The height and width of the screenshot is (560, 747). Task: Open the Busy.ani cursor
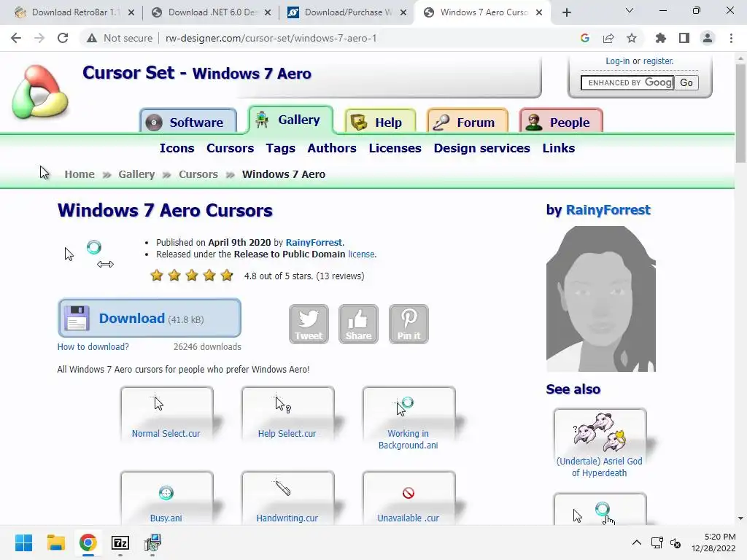point(166,498)
